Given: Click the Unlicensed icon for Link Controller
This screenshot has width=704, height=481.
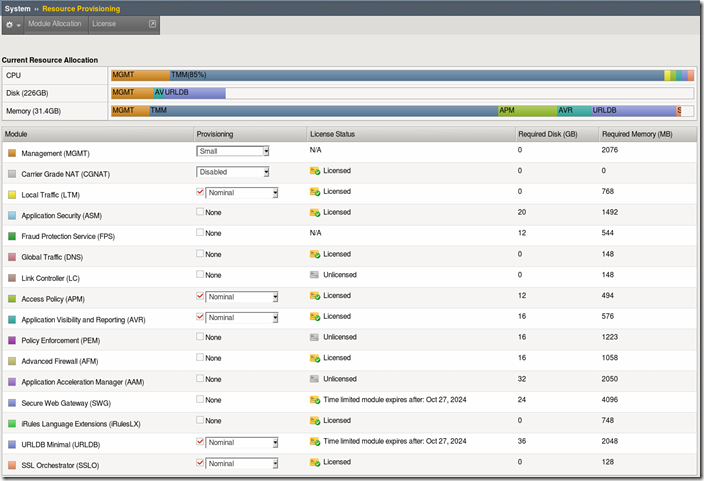Looking at the screenshot, I should point(314,275).
